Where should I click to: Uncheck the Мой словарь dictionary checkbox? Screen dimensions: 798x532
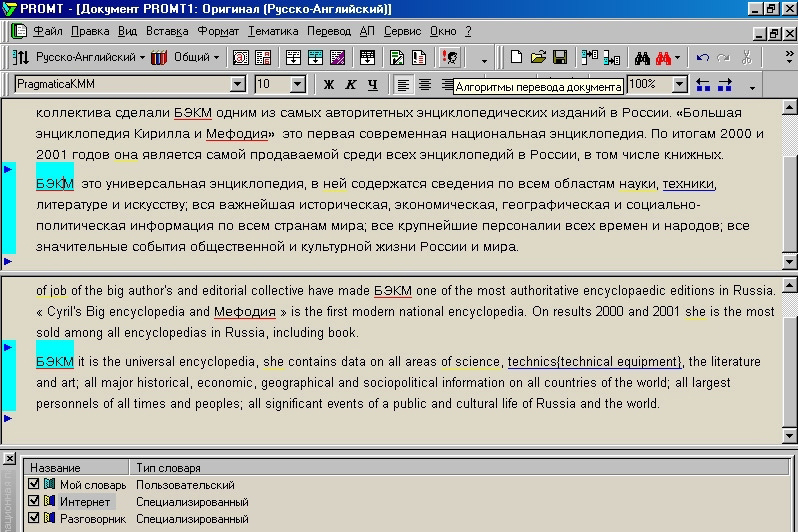pyautogui.click(x=34, y=485)
